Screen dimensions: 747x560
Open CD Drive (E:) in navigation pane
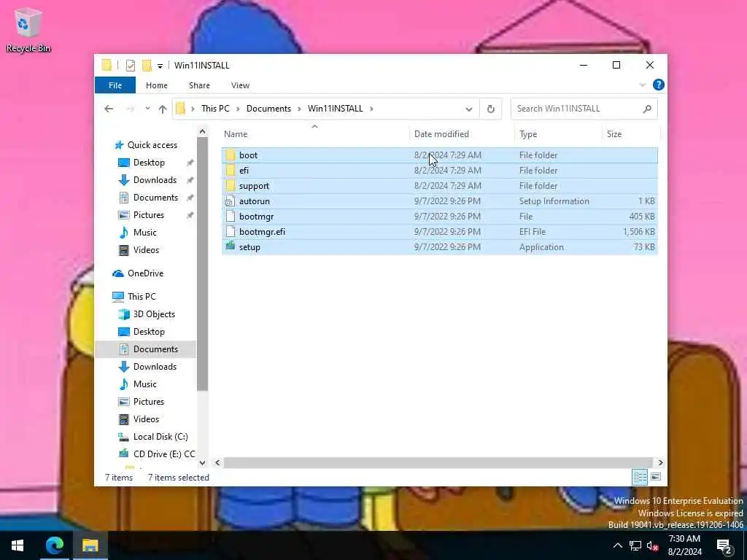164,454
